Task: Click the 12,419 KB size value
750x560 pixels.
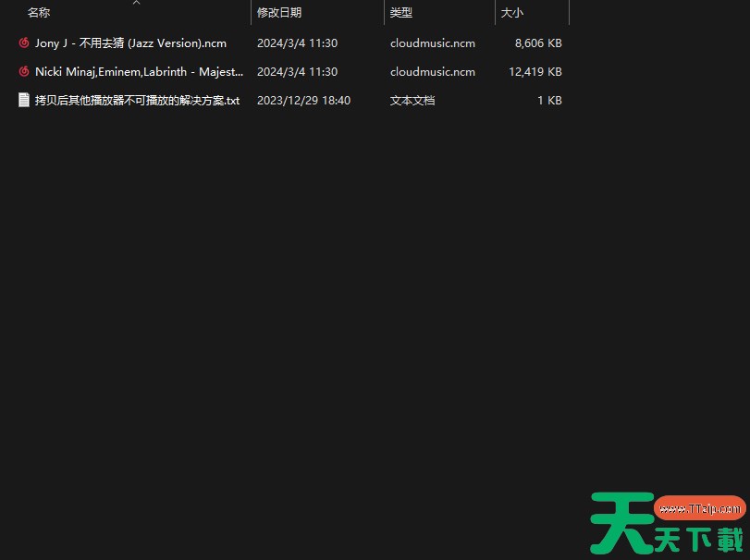Action: tap(535, 72)
